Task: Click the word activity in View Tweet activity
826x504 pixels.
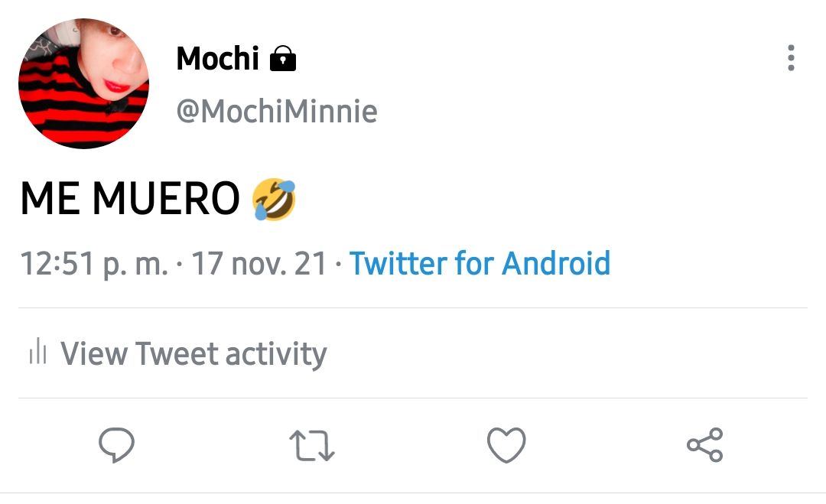Action: [277, 354]
